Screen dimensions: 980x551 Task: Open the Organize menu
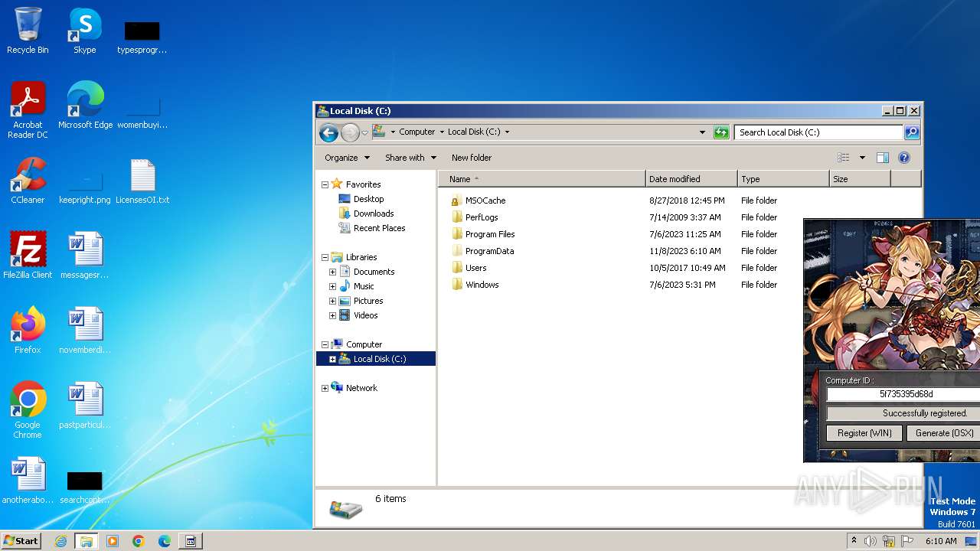(x=347, y=158)
